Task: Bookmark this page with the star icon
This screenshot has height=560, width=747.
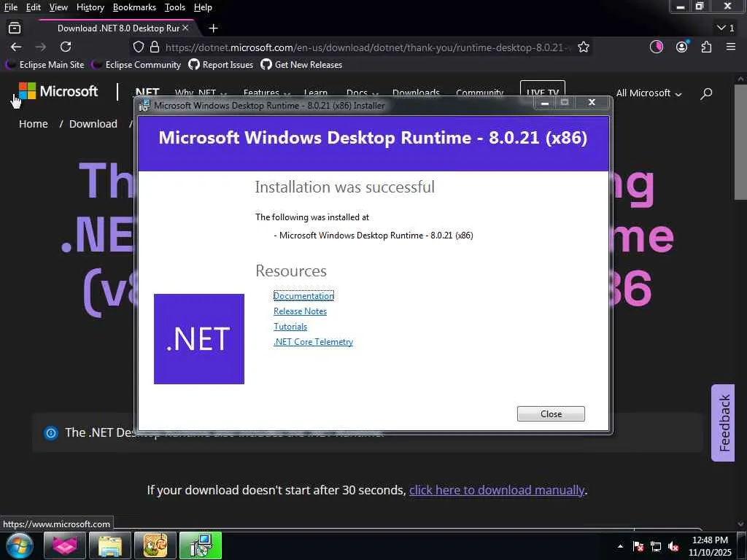Action: pyautogui.click(x=584, y=47)
